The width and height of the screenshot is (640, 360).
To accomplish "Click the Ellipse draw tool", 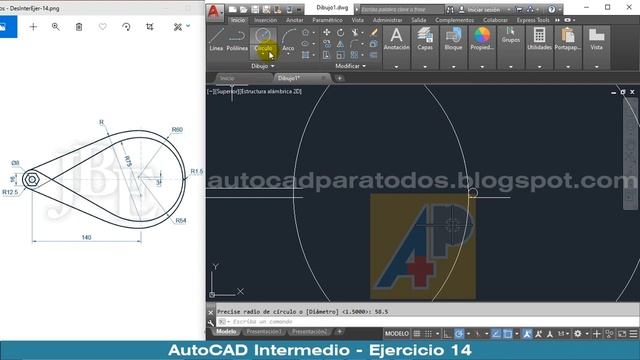I will [305, 44].
